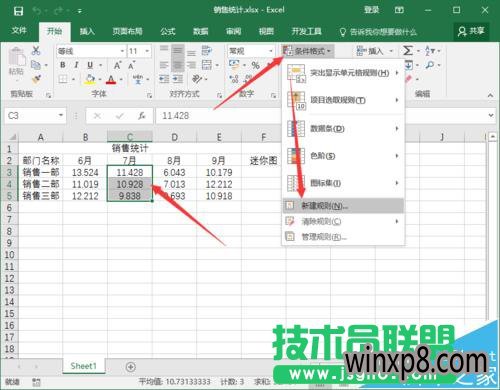The height and width of the screenshot is (390, 500).
Task: Open the font size dropdown showing 11
Action: coord(147,51)
